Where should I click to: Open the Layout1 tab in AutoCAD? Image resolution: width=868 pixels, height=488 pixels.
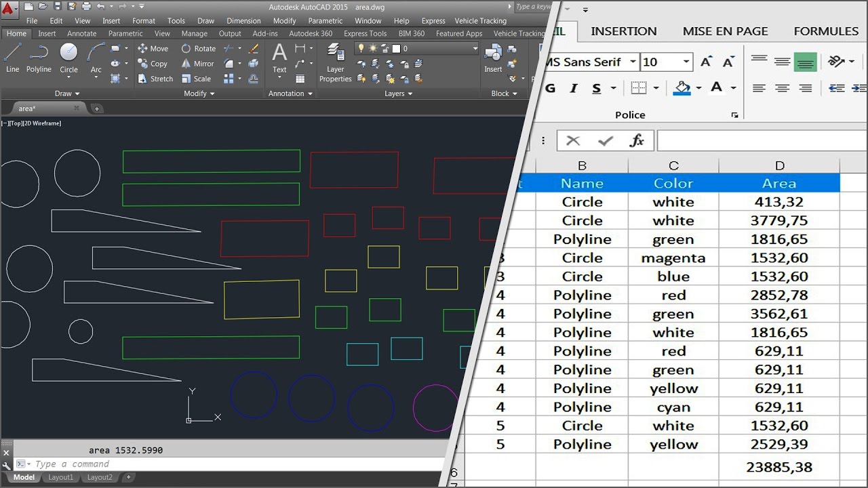click(60, 477)
